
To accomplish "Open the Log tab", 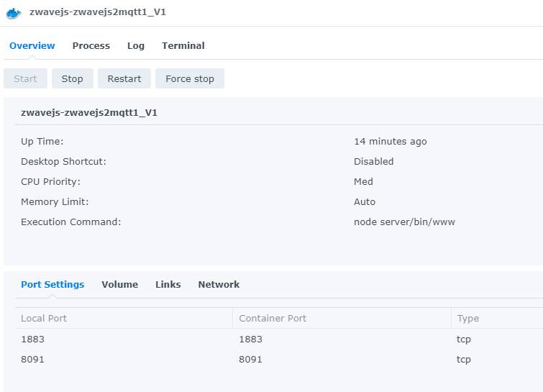I will click(x=136, y=46).
